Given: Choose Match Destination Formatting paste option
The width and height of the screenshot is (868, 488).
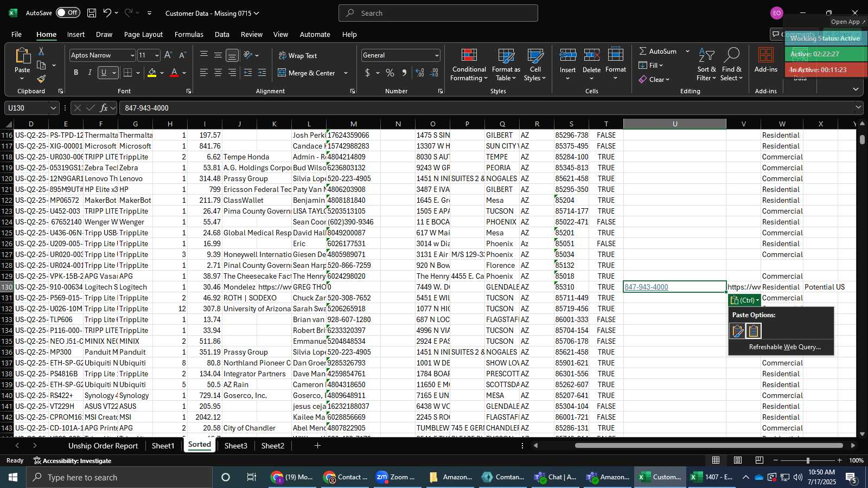Looking at the screenshot, I should click(x=754, y=331).
